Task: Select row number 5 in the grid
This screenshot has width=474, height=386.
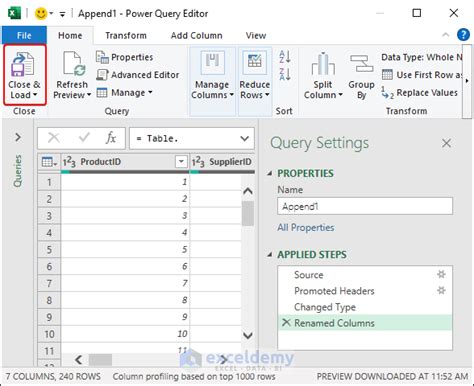Action: (x=49, y=250)
